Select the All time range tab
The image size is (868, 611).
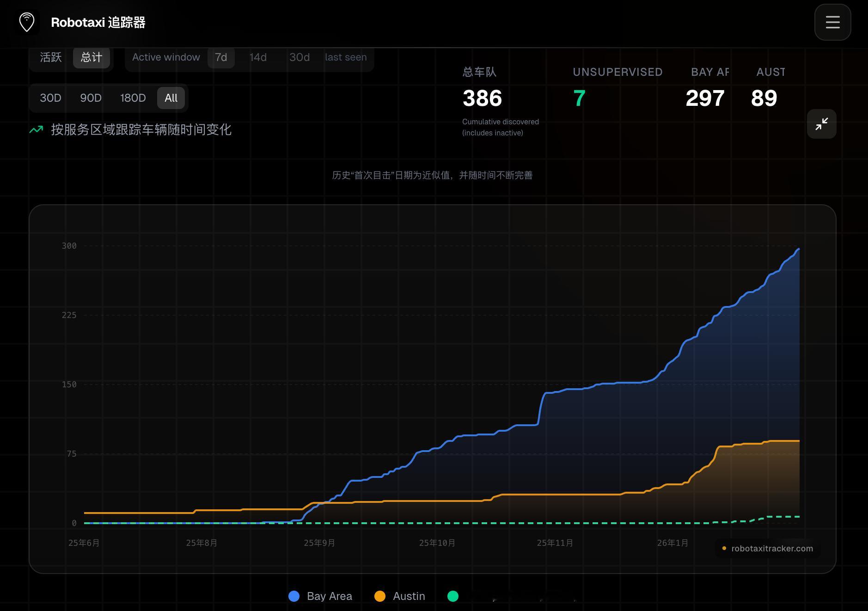(171, 98)
